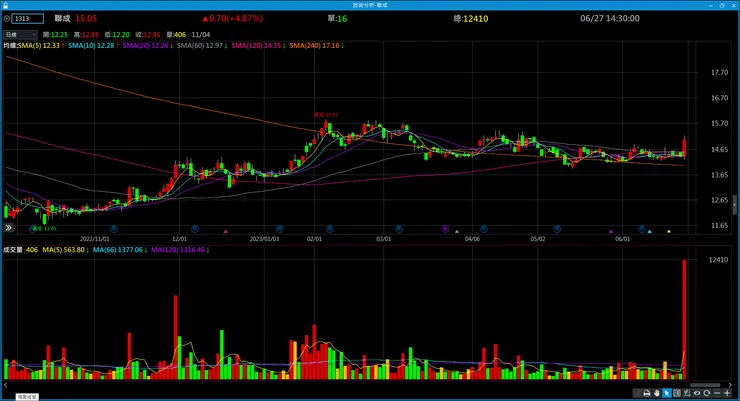Image resolution: width=740 pixels, height=401 pixels.
Task: Click the monthly marker after 06/01
Action: (x=642, y=229)
